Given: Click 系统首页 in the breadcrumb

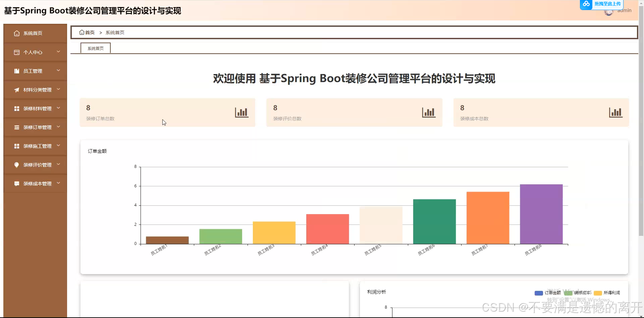Looking at the screenshot, I should coord(115,33).
